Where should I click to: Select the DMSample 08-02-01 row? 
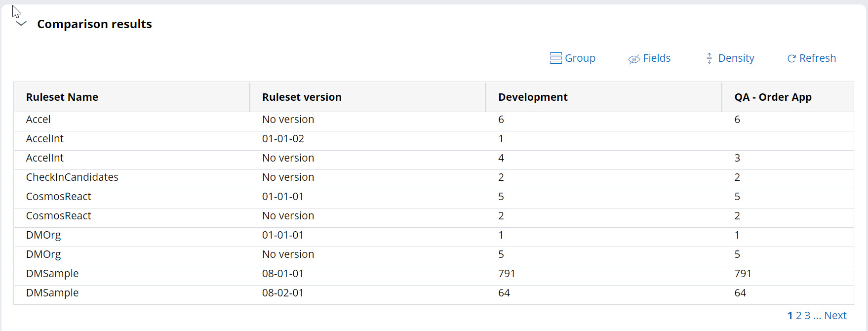(x=52, y=293)
